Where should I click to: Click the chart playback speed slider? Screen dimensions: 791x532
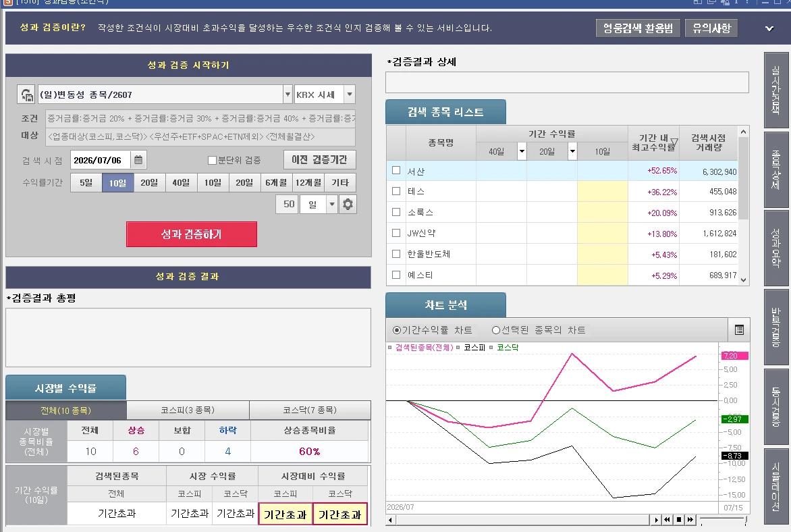click(724, 519)
